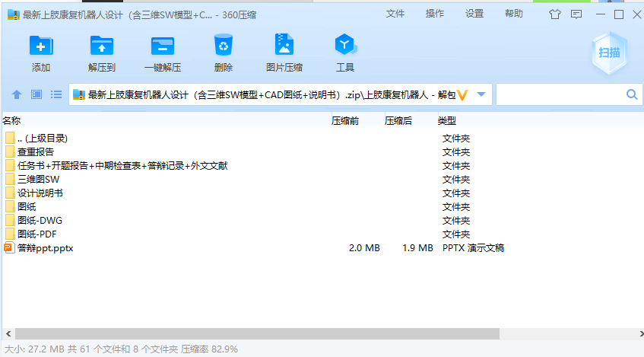Minimize the 360压缩 window
The height and width of the screenshot is (357, 644).
tap(601, 14)
